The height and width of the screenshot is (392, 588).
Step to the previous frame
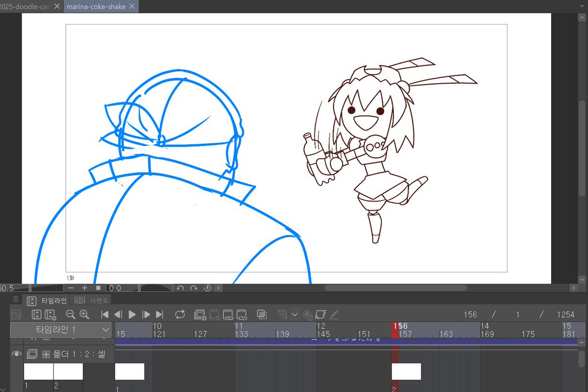click(118, 315)
